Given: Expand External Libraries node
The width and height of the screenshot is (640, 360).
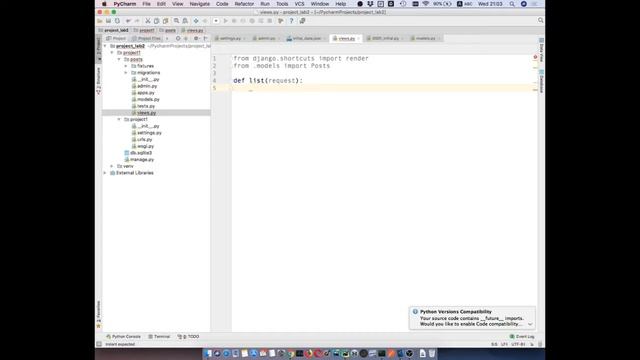Looking at the screenshot, I should click(105, 173).
